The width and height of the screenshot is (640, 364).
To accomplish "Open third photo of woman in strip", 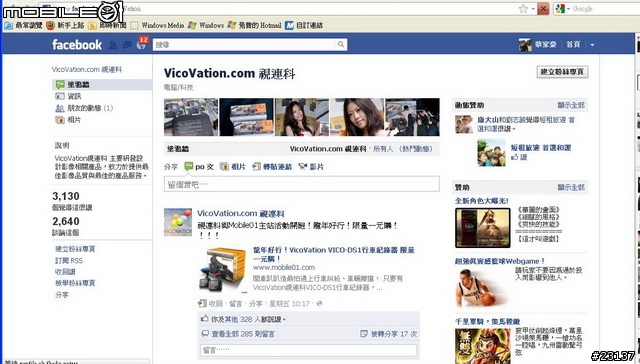I will tap(302, 117).
